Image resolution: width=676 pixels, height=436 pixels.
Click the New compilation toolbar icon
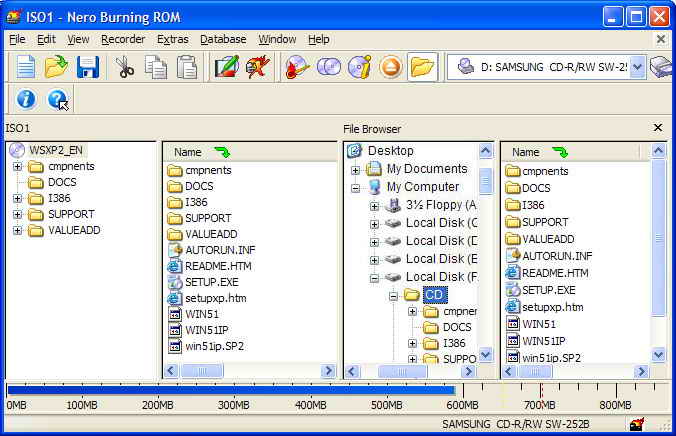click(25, 67)
